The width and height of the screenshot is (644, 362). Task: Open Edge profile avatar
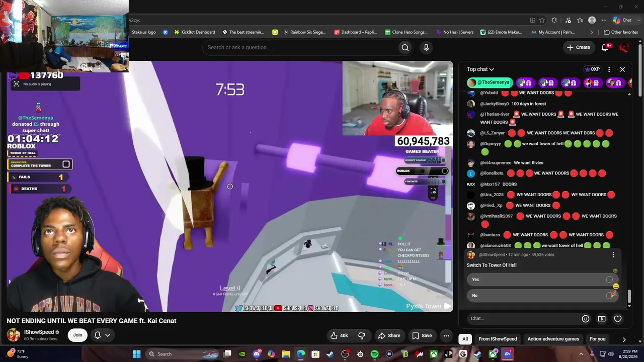point(592,20)
